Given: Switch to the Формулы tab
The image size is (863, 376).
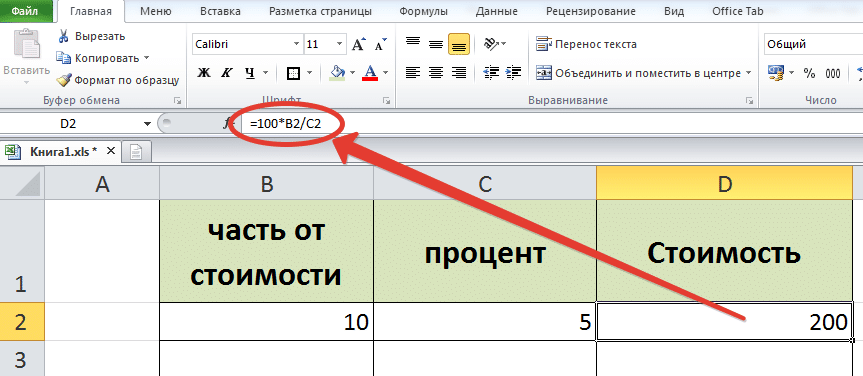Looking at the screenshot, I should (x=423, y=11).
